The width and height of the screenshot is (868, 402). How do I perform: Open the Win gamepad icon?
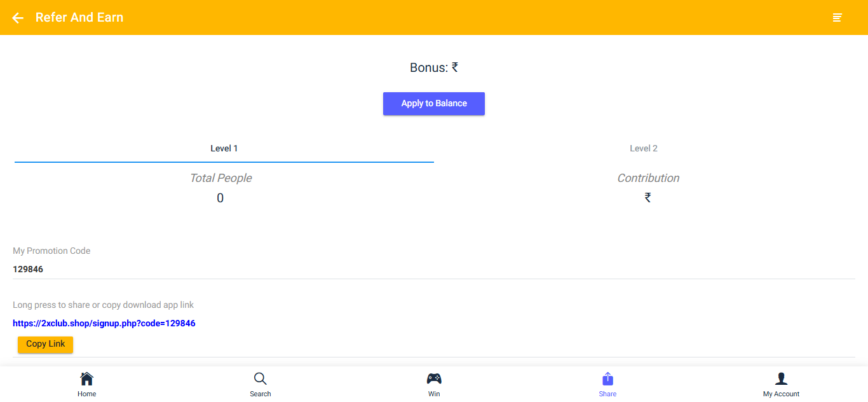pos(434,379)
